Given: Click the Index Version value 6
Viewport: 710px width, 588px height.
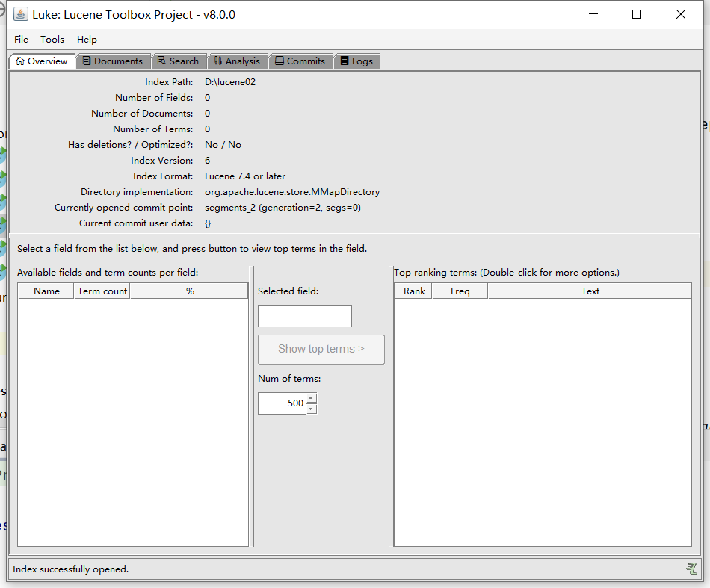Looking at the screenshot, I should [x=207, y=161].
